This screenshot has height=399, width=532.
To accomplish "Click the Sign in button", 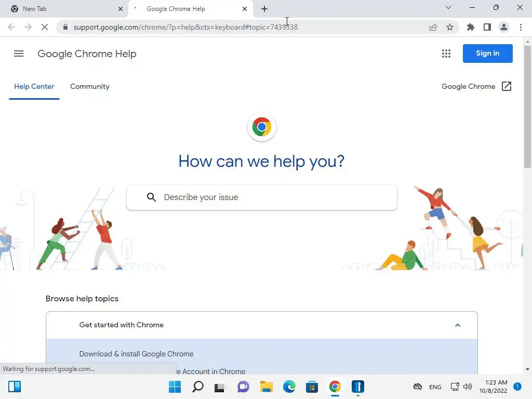I will [x=487, y=54].
